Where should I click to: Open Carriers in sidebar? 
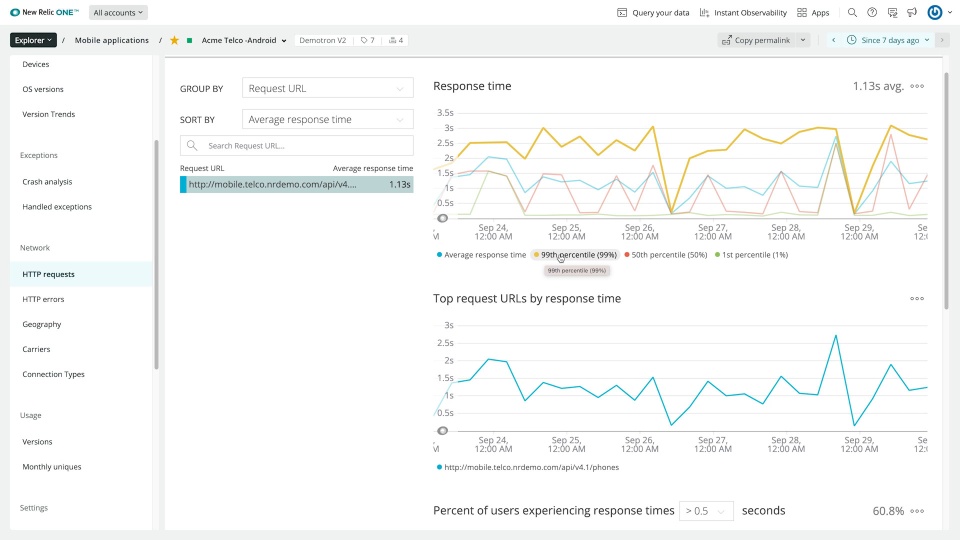36,350
